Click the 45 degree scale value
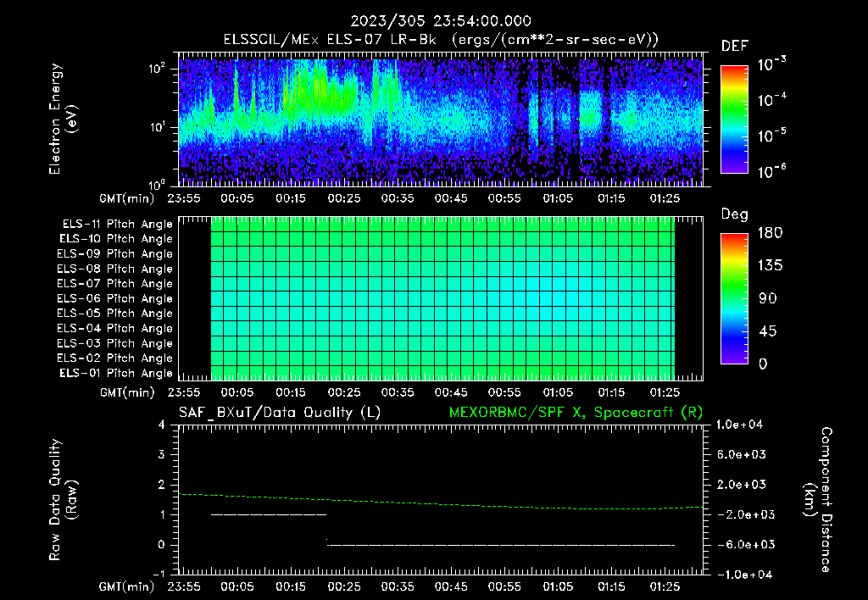 click(768, 331)
